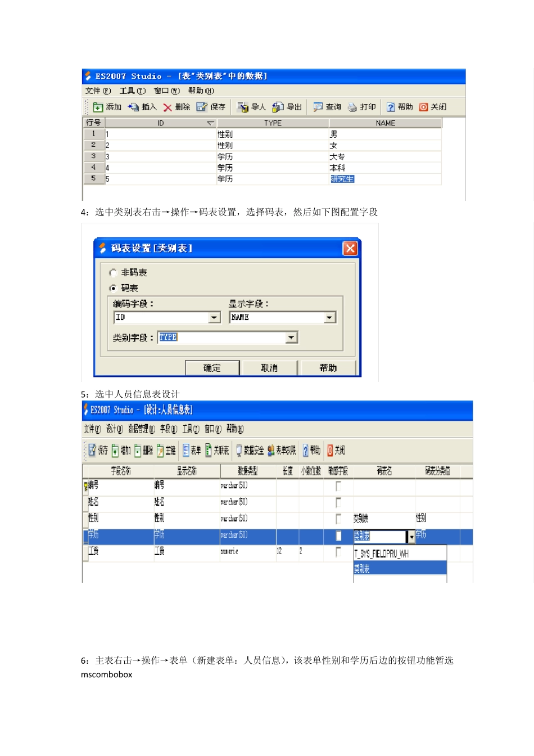Tick the 敏感字段 checkbox for the 编号 row

338,485
